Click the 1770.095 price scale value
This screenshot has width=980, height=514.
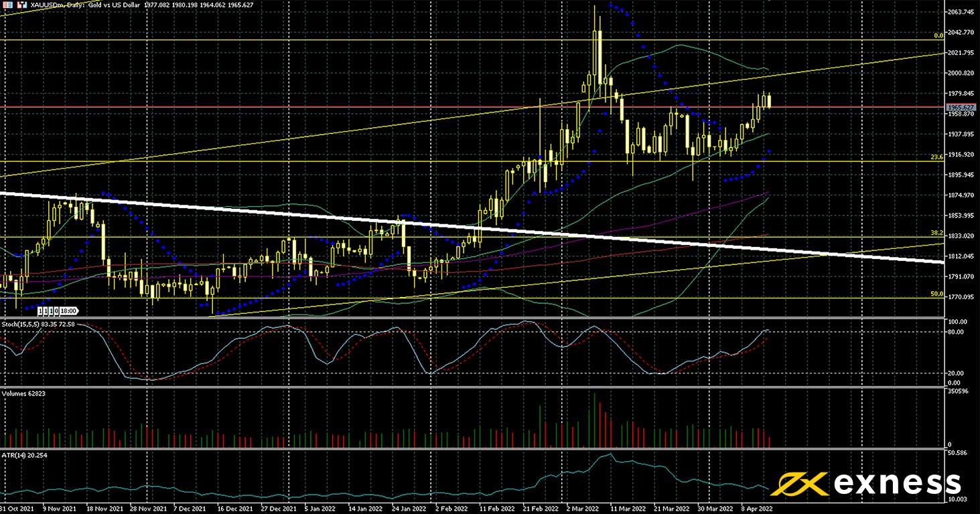tap(960, 296)
